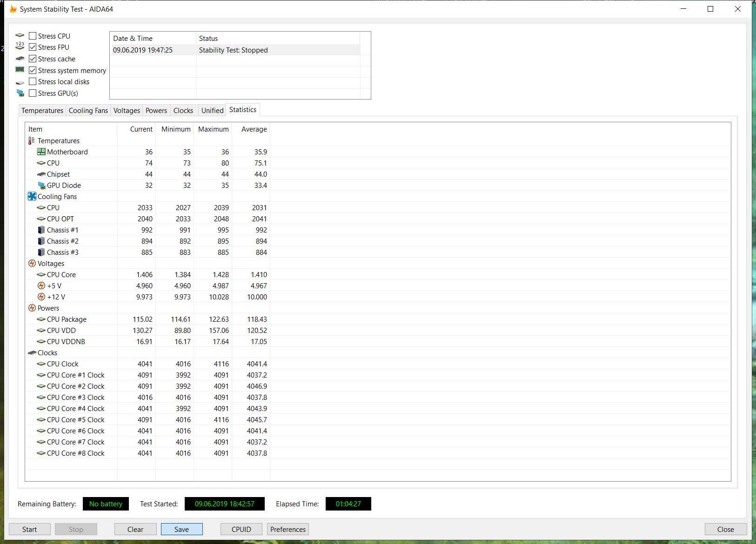Uncheck Stress system memory checkbox
Image resolution: width=756 pixels, height=544 pixels.
tap(33, 70)
